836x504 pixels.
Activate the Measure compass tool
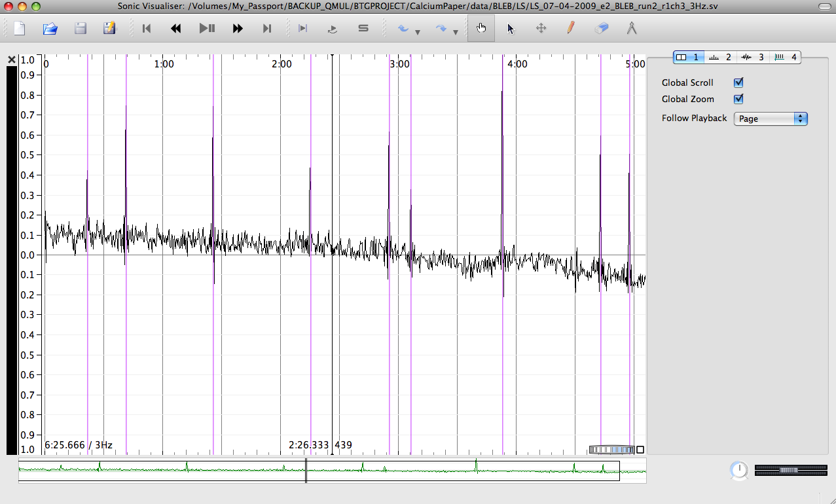click(x=631, y=28)
